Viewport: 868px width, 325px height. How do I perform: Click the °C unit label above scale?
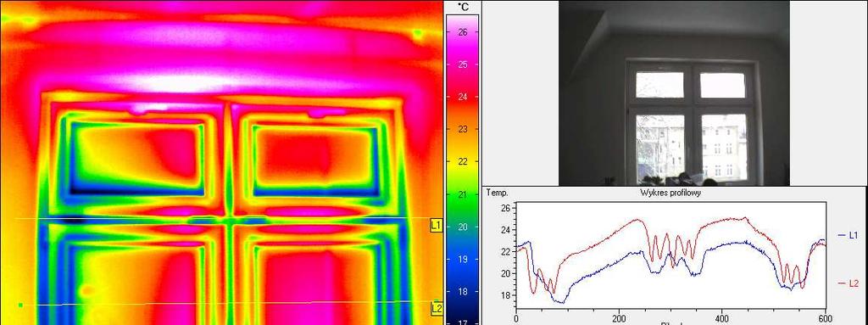pyautogui.click(x=464, y=6)
